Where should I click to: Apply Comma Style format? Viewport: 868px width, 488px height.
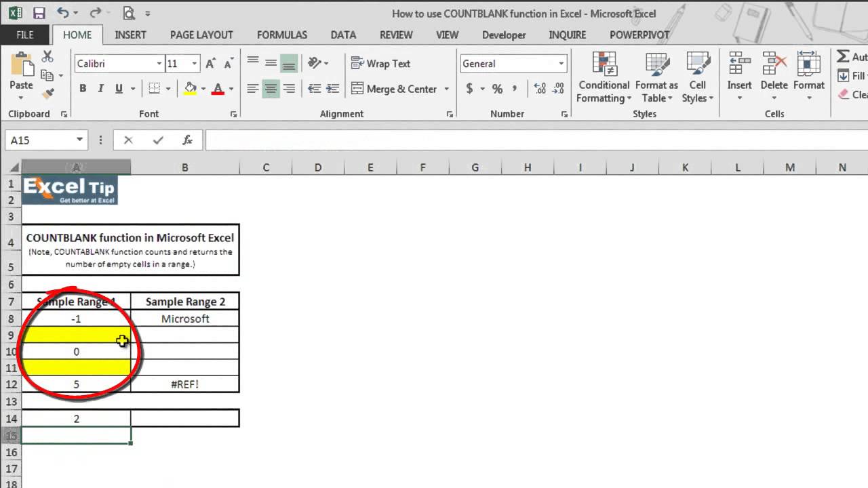point(515,89)
